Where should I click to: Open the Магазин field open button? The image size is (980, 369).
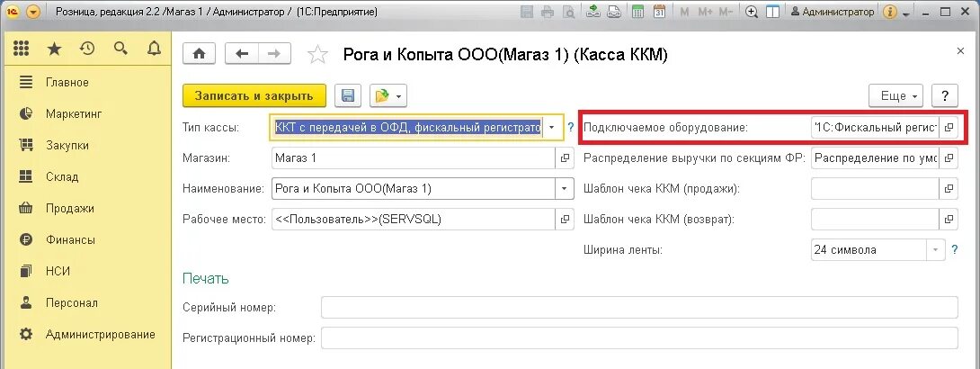pyautogui.click(x=565, y=158)
